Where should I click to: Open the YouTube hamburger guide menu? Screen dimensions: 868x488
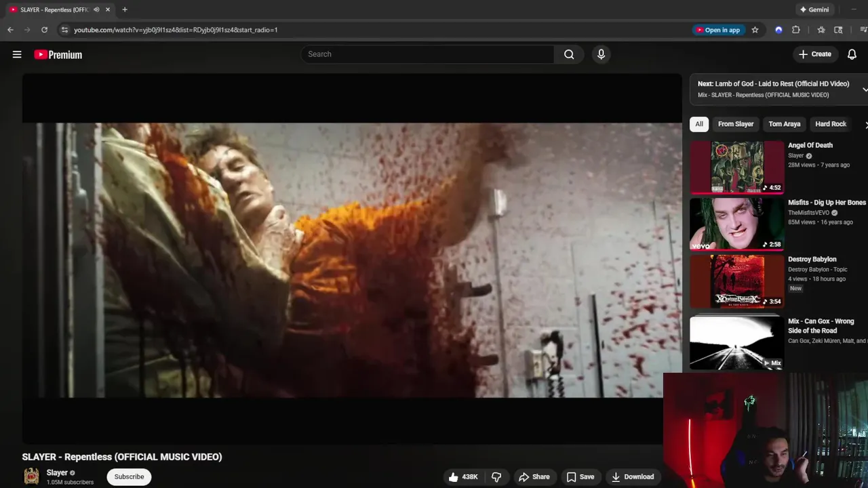click(x=17, y=54)
